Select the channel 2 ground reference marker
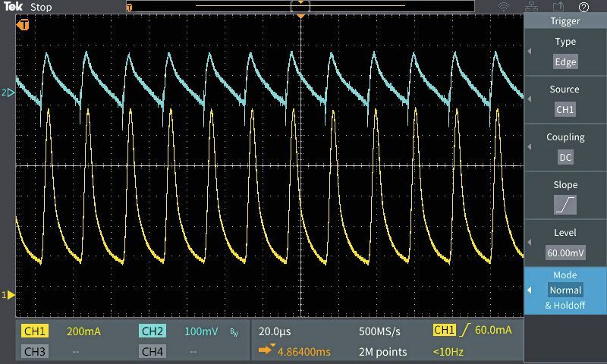The width and height of the screenshot is (607, 364). tap(8, 93)
